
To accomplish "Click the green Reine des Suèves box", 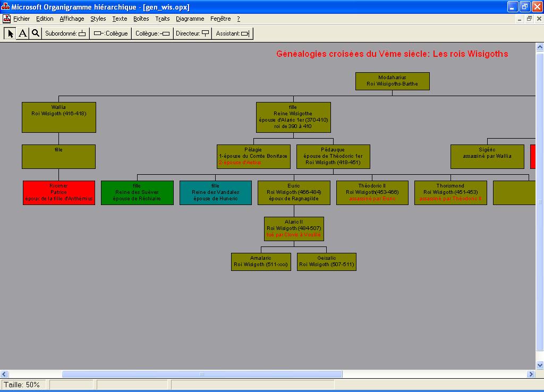I will [x=137, y=192].
